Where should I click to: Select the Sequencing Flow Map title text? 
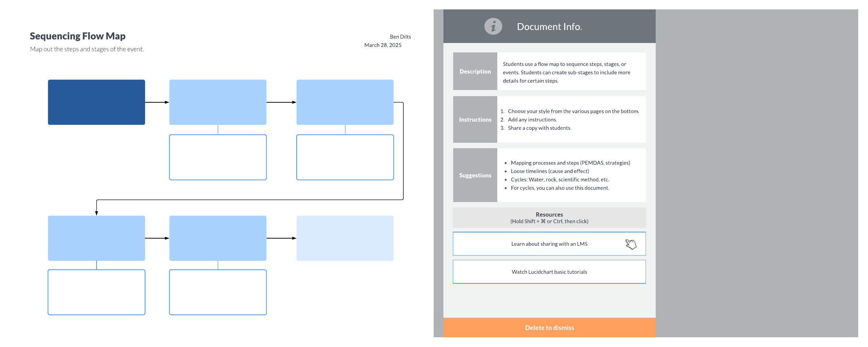pos(77,36)
